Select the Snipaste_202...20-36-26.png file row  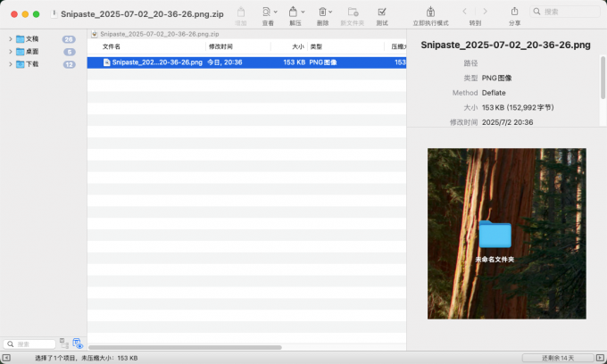246,62
